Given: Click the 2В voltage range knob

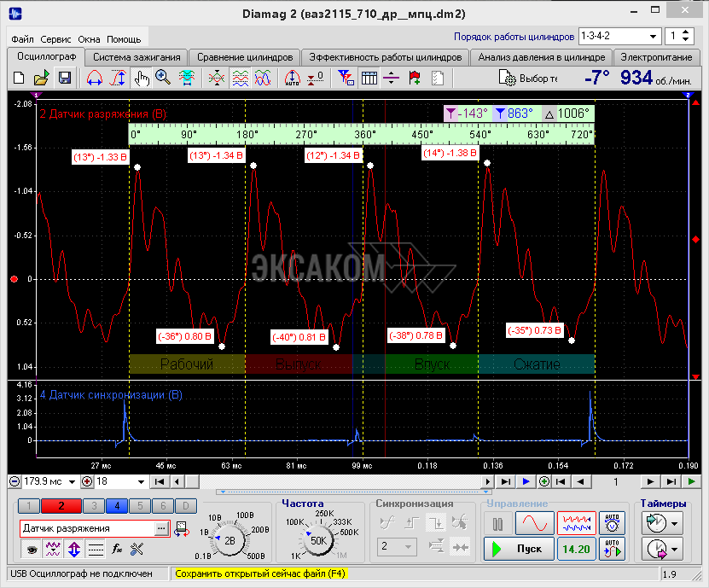Looking at the screenshot, I should click(x=230, y=541).
